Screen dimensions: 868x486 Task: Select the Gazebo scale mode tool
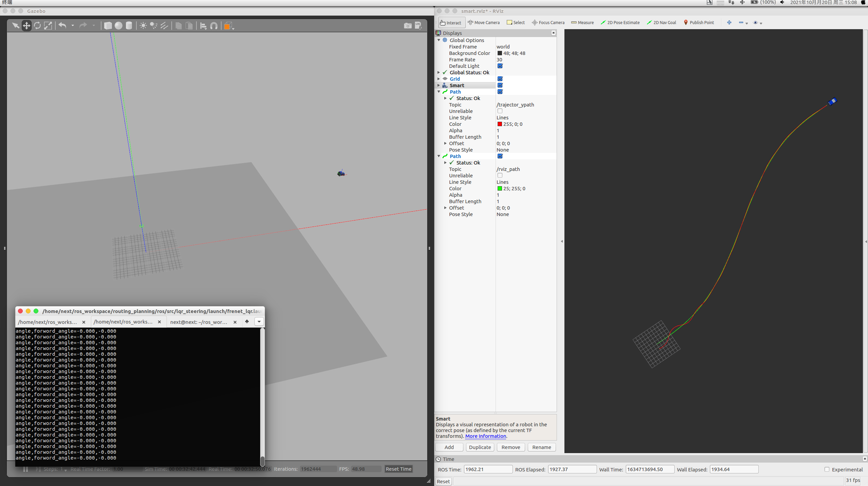click(48, 25)
